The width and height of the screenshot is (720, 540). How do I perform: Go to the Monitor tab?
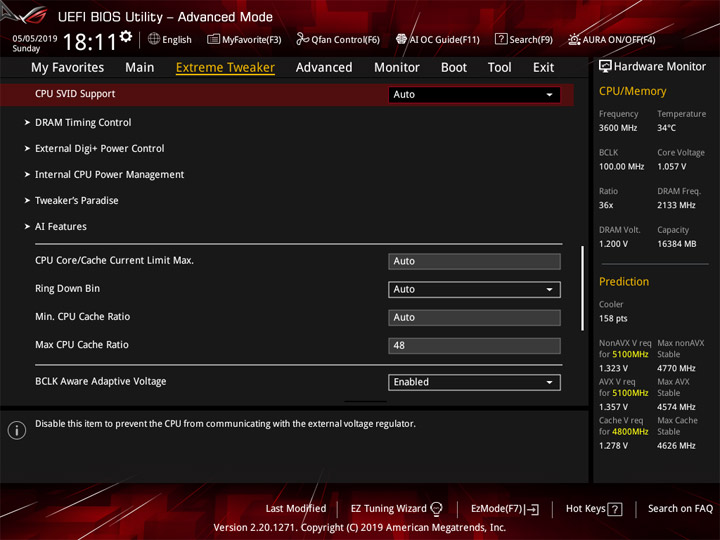397,68
